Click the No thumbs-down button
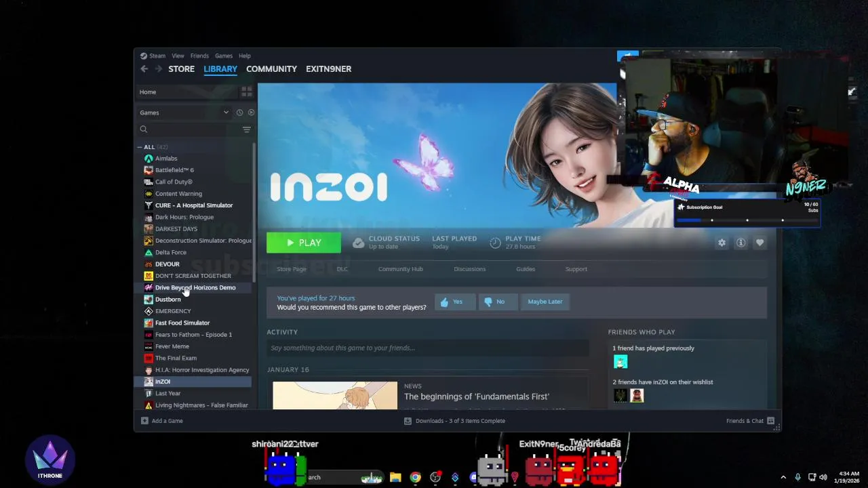868x488 pixels. click(497, 302)
